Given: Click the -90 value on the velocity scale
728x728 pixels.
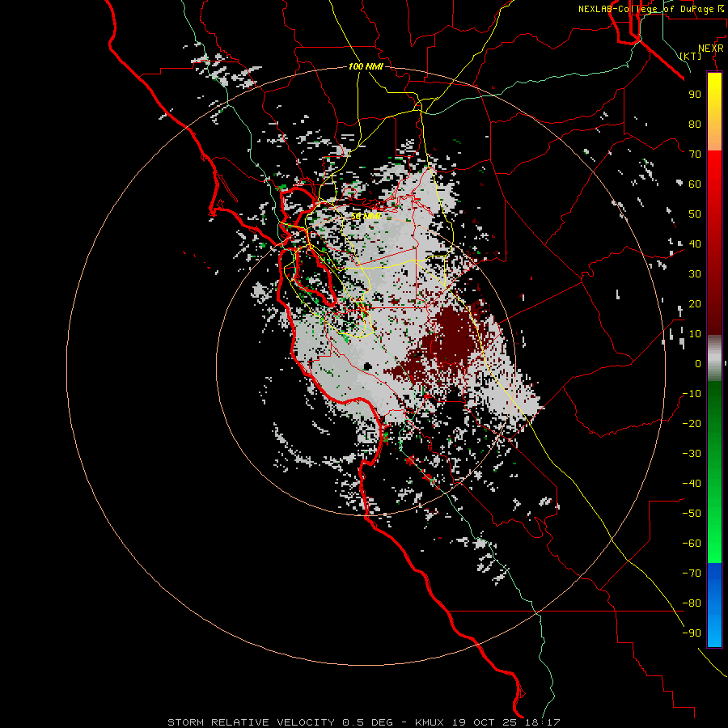Looking at the screenshot, I should 692,633.
